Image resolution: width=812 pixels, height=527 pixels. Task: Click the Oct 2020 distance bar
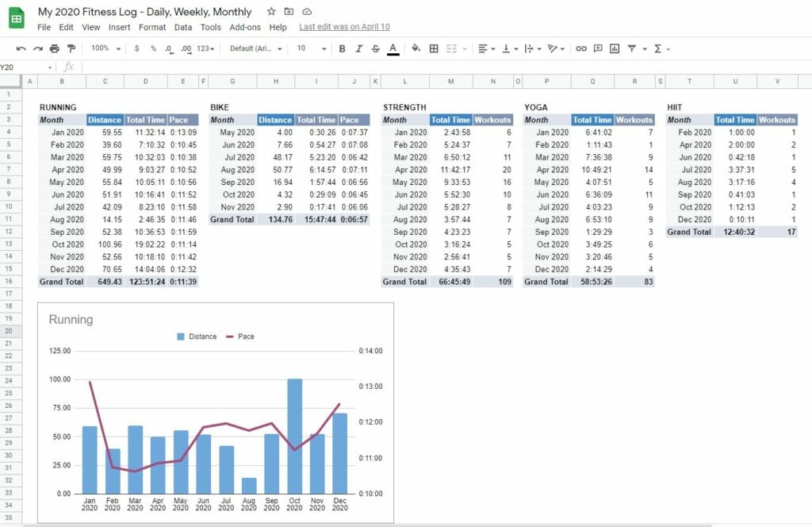(x=295, y=436)
